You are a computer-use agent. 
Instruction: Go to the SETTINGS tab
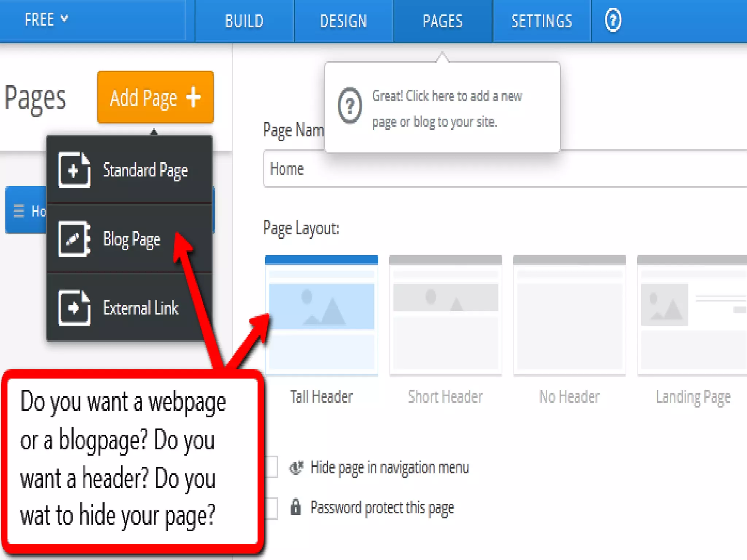[541, 21]
